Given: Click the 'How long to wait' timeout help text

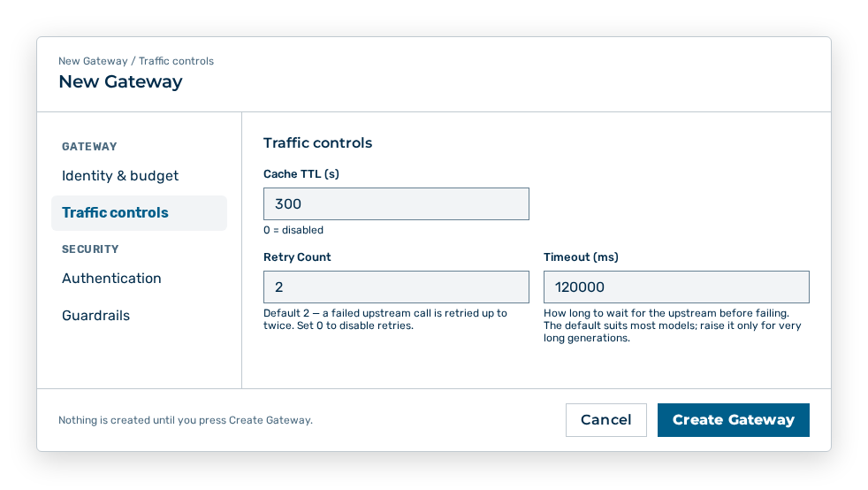Looking at the screenshot, I should click(x=673, y=325).
